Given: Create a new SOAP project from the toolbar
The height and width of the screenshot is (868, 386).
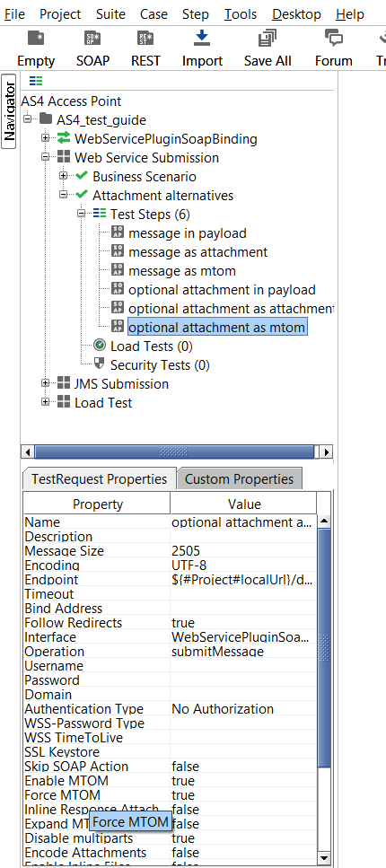Looking at the screenshot, I should click(x=92, y=39).
